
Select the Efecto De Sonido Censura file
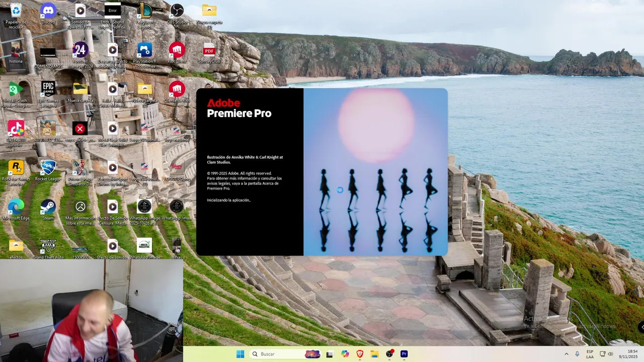(x=112, y=212)
